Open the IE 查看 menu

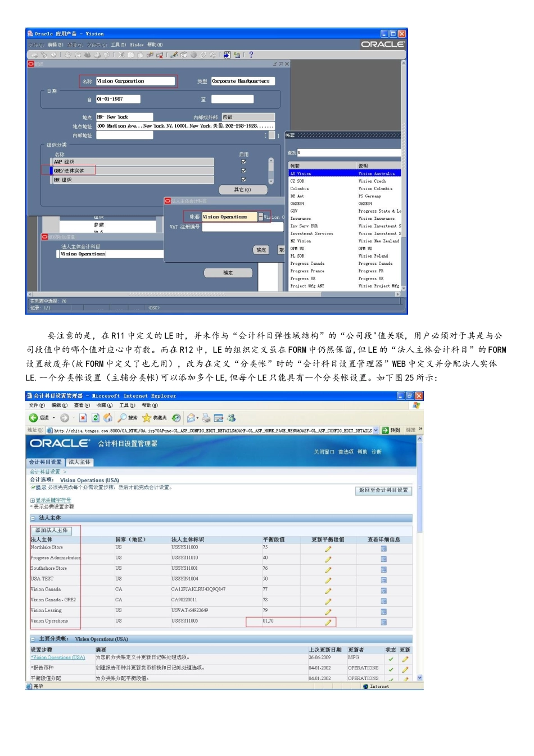82,405
